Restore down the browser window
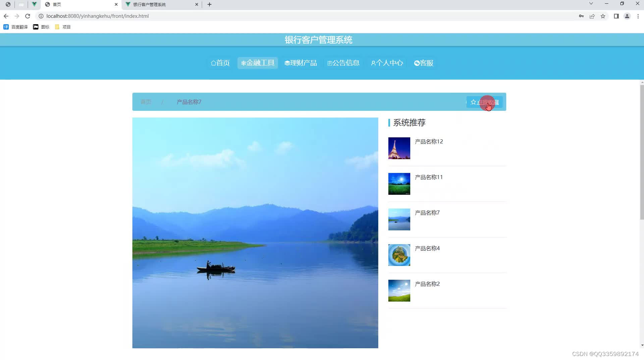Image resolution: width=644 pixels, height=360 pixels. coord(622,4)
